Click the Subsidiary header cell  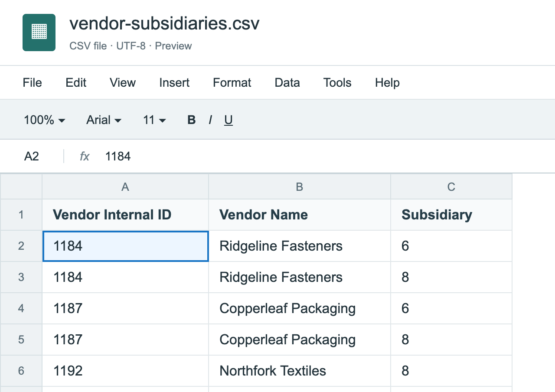(451, 215)
